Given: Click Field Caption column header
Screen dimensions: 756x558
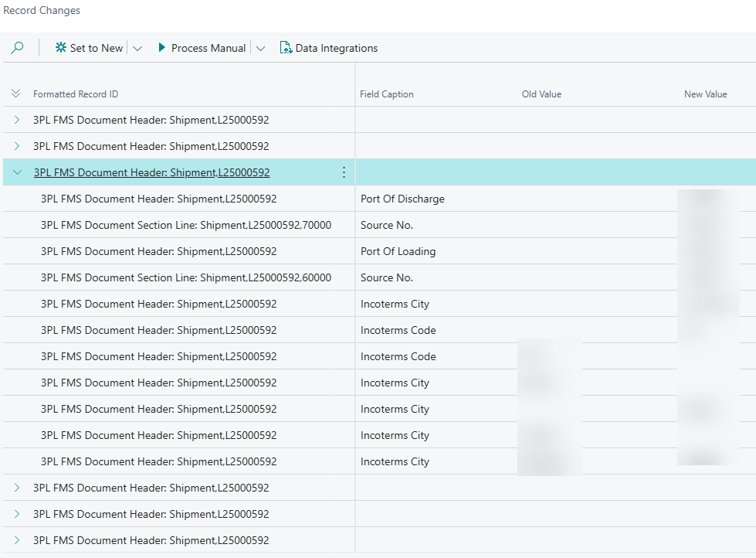Looking at the screenshot, I should pyautogui.click(x=387, y=94).
